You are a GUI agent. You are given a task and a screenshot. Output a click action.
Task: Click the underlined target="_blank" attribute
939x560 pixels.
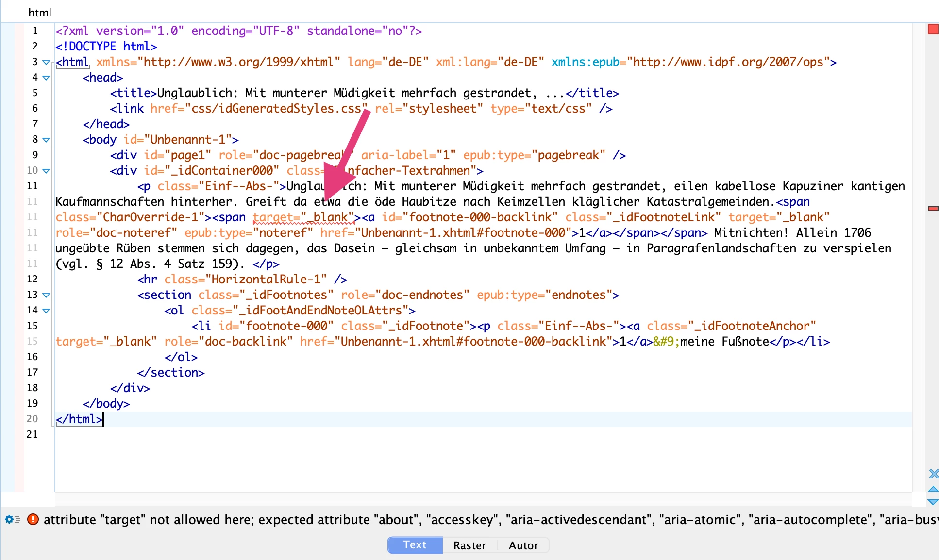[303, 217]
